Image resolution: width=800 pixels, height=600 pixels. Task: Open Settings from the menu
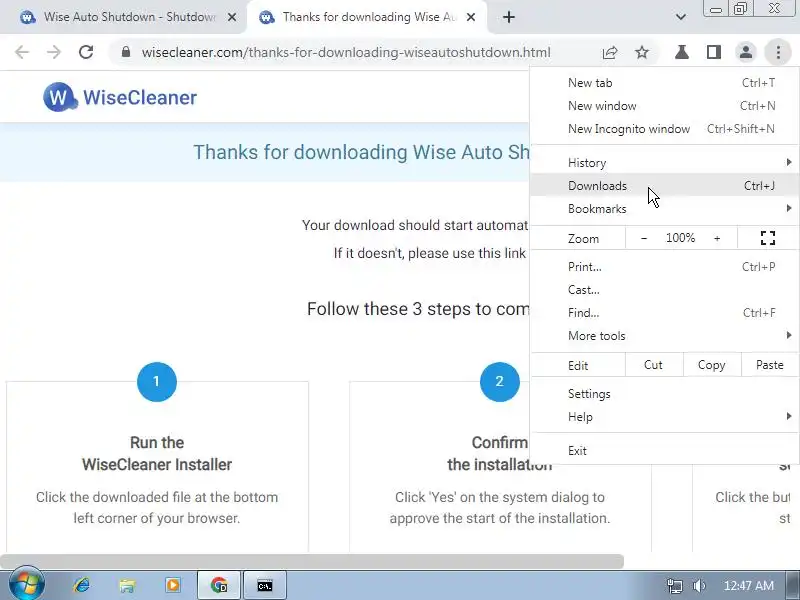664,394
